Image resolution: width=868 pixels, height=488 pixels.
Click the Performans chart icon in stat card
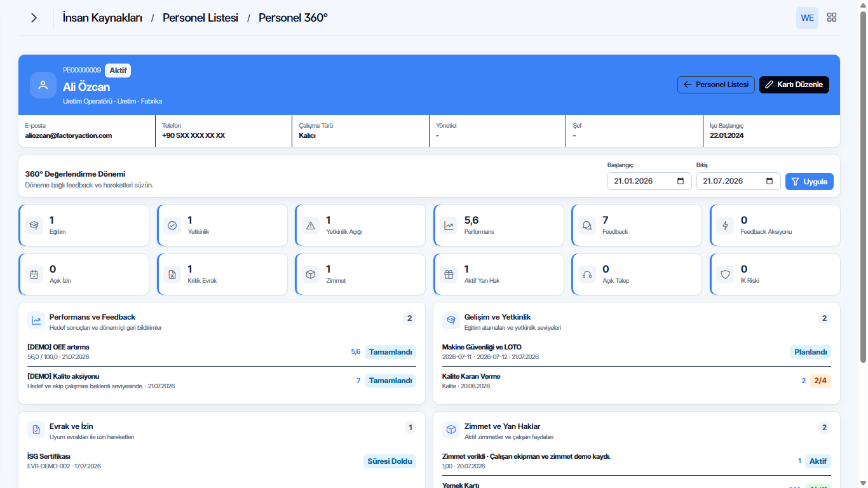[449, 226]
